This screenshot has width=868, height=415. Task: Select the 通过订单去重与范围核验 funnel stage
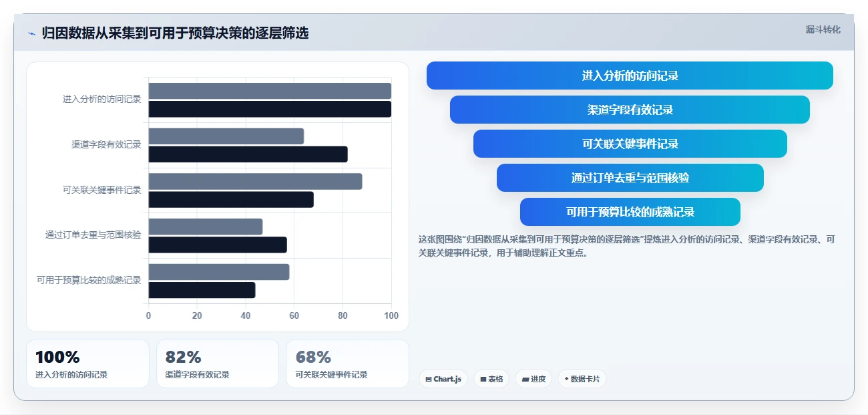point(630,178)
